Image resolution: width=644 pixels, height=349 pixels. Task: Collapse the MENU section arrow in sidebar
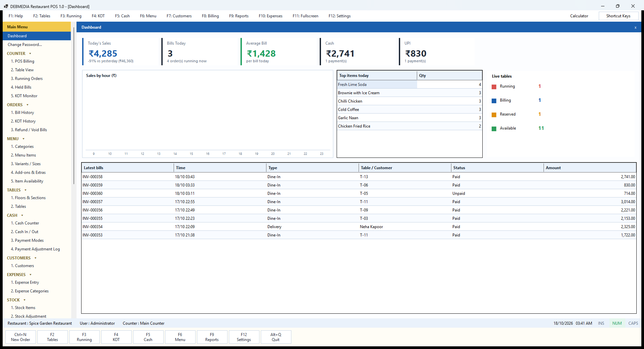click(x=24, y=139)
